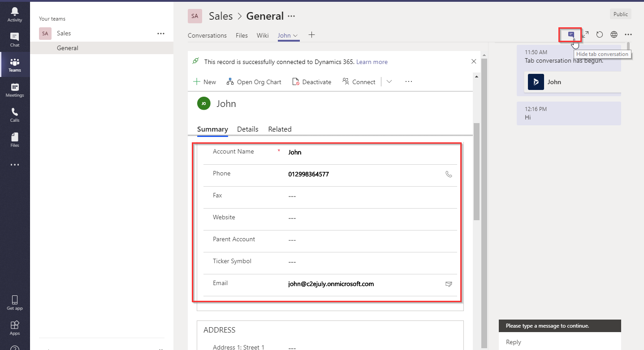This screenshot has width=644, height=350.
Task: Click the Phone field value 012998364577
Action: [x=308, y=174]
